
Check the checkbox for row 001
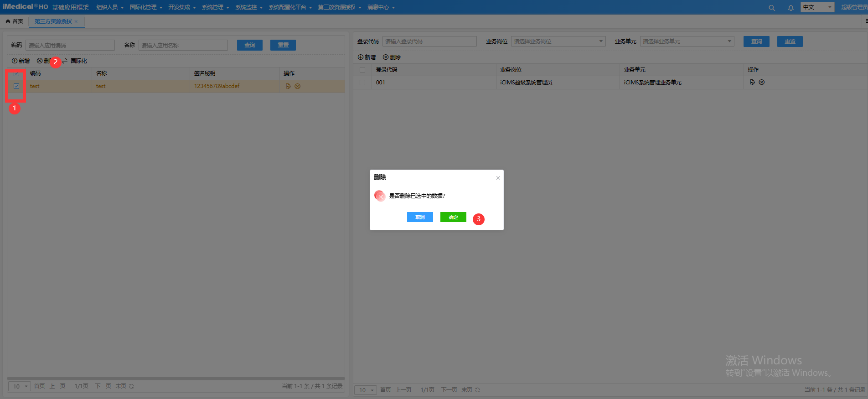[x=362, y=83]
